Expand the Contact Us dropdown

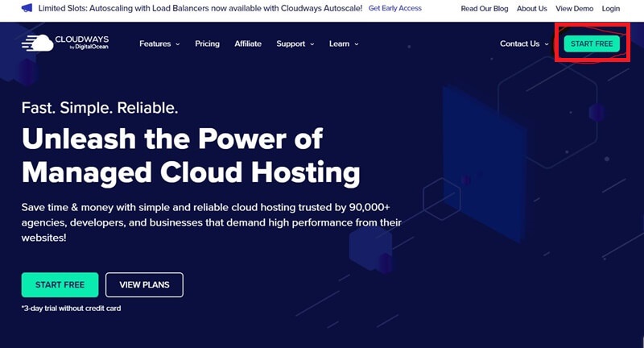tap(524, 43)
